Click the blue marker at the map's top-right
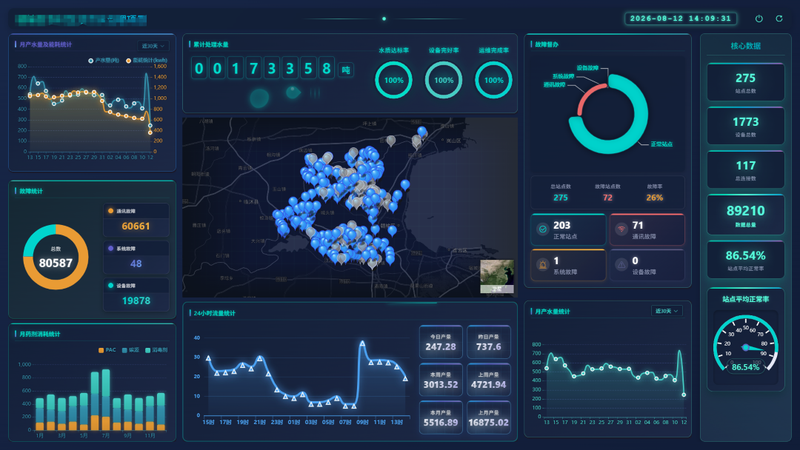The image size is (800, 450). click(x=421, y=132)
